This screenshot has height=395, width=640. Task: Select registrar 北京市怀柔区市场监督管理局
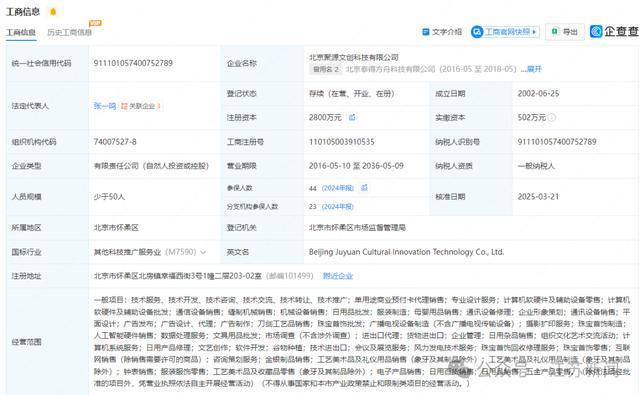pyautogui.click(x=357, y=228)
